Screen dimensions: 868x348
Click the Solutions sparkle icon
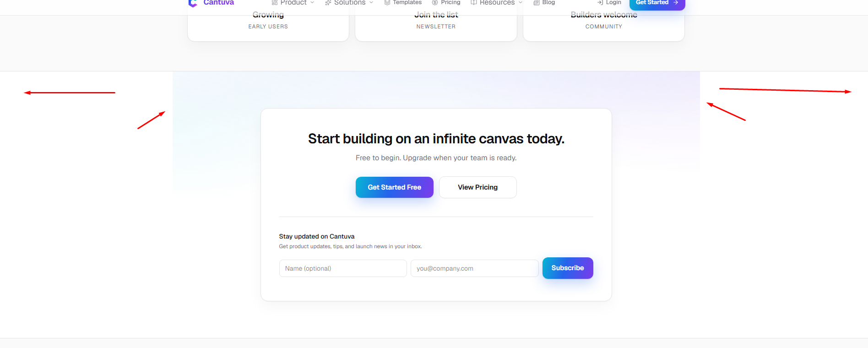click(328, 3)
